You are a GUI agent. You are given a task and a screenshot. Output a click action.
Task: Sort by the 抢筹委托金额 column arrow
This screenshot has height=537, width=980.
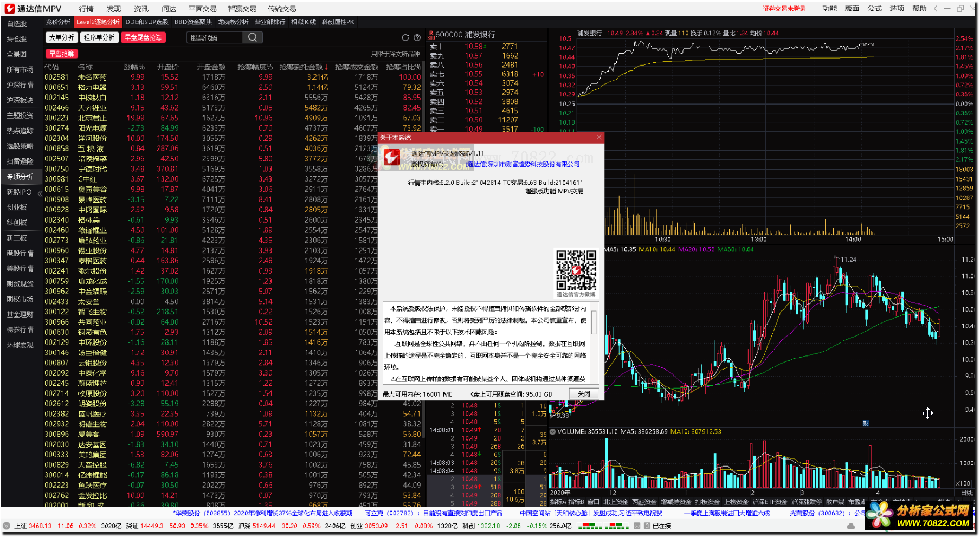point(326,67)
